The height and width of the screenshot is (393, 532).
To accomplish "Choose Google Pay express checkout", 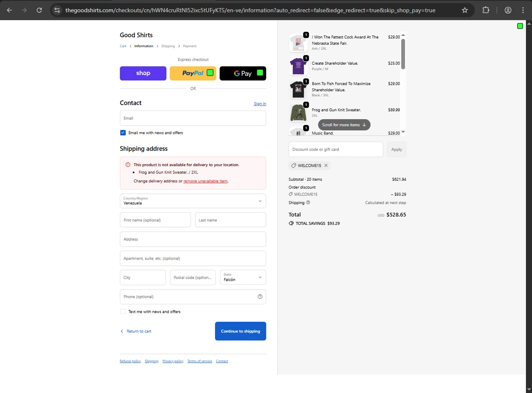I will 243,73.
